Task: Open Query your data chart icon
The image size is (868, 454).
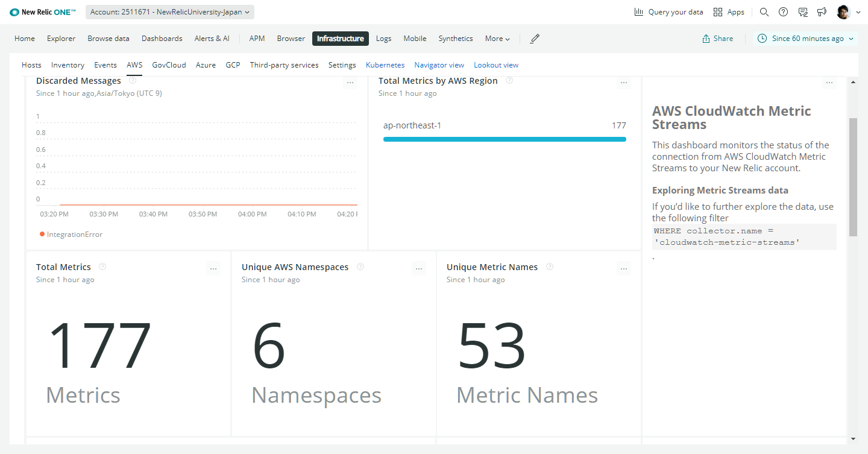Action: click(x=639, y=12)
